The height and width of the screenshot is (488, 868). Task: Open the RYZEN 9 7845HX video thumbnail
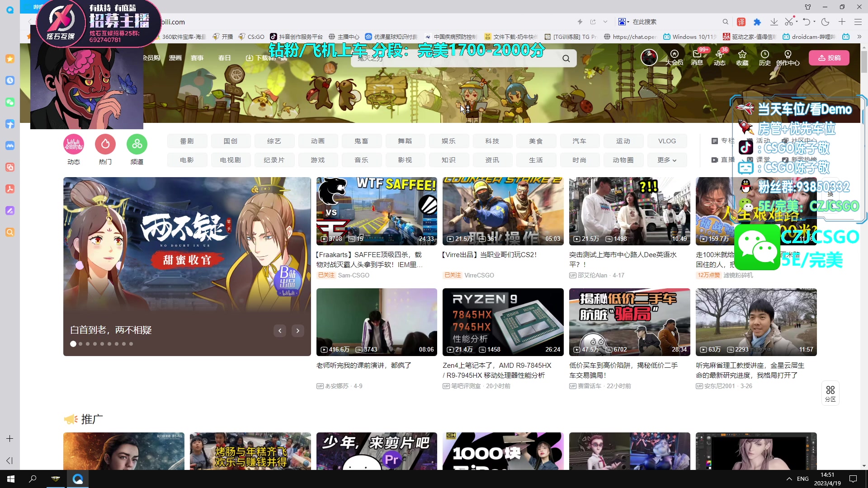coord(503,322)
